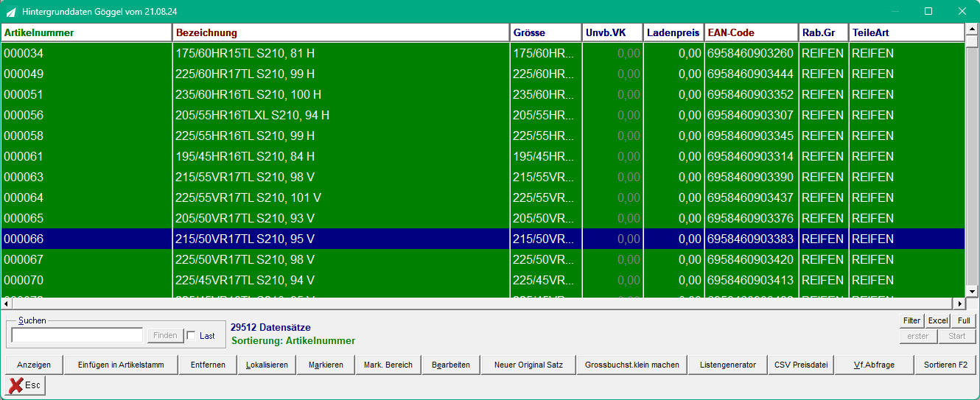Click the Start button
Screen dimensions: 980x400
click(x=957, y=336)
